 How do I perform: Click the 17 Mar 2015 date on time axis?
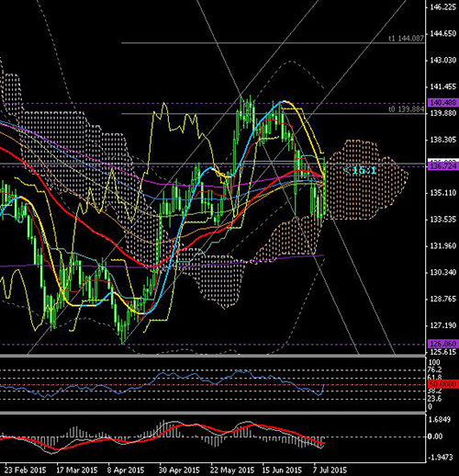coord(77,470)
